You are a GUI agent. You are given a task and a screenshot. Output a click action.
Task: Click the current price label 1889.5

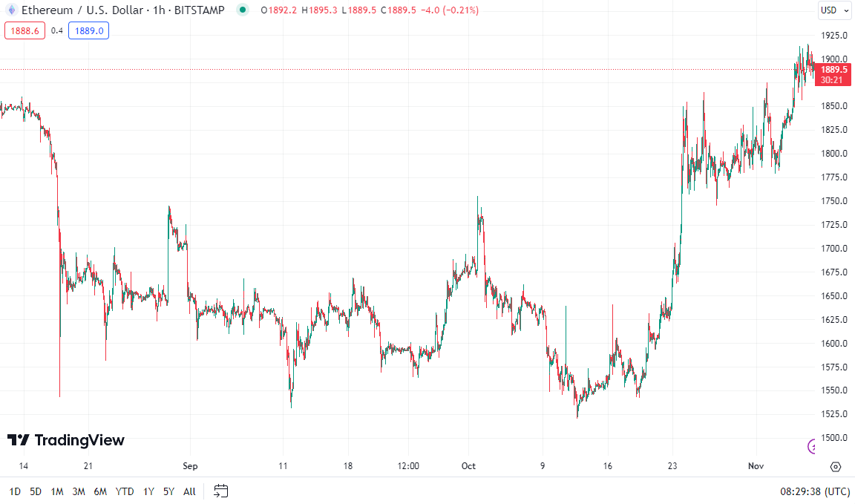coord(834,69)
